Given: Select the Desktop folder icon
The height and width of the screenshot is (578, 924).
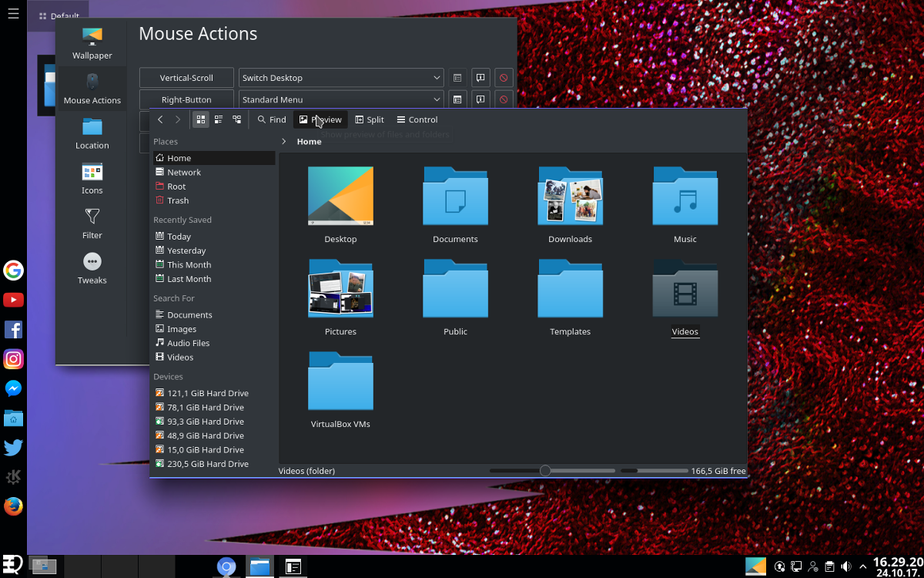Looking at the screenshot, I should click(340, 196).
